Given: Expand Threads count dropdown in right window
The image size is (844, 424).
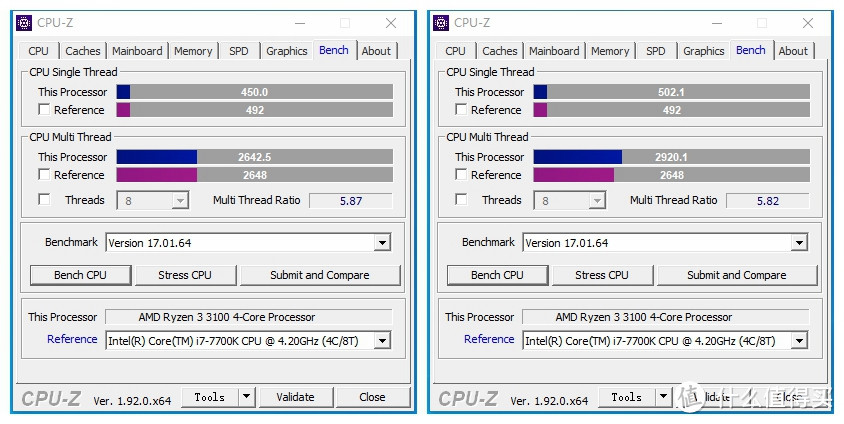Looking at the screenshot, I should 597,201.
